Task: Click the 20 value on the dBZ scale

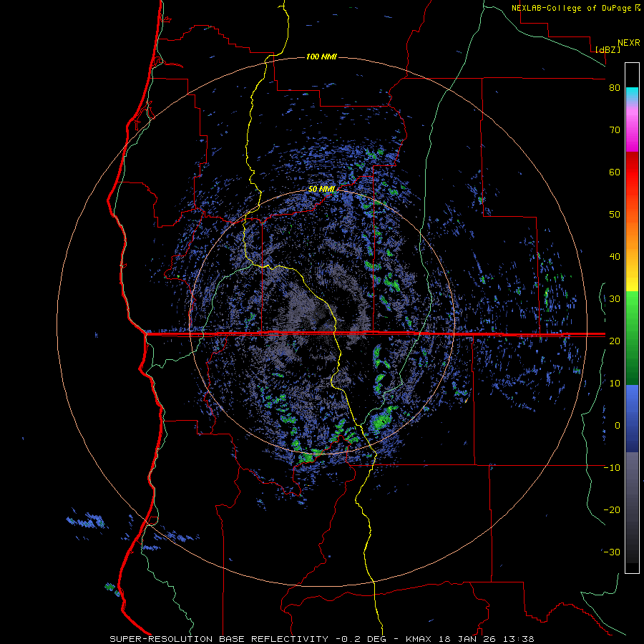Action: 615,341
